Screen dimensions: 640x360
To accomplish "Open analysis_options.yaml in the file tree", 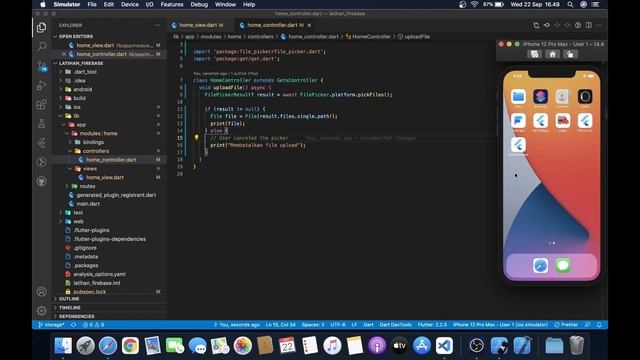I will coord(99,274).
